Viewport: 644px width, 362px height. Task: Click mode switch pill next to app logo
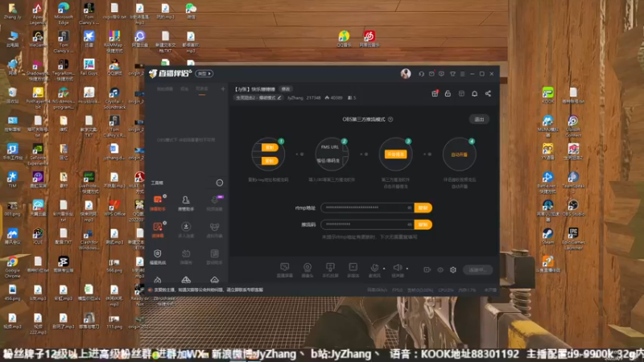coord(204,73)
